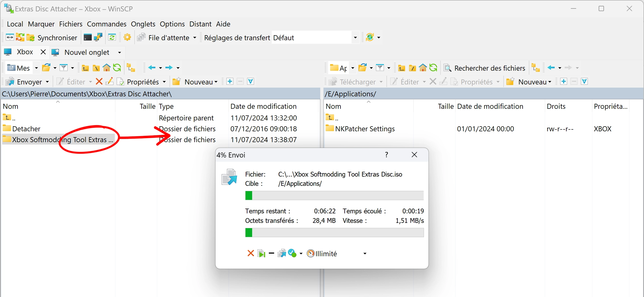Image resolution: width=644 pixels, height=297 pixels.
Task: Open the Marquer menu
Action: click(x=41, y=24)
